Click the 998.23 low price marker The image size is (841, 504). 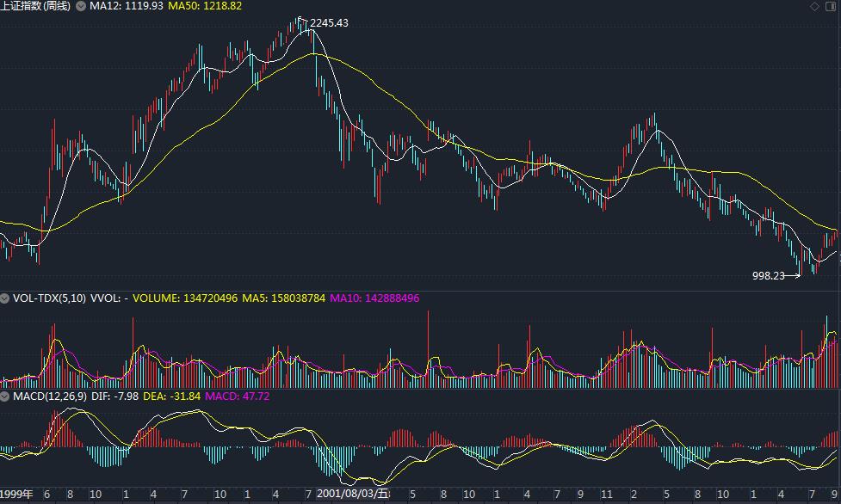[x=769, y=276]
